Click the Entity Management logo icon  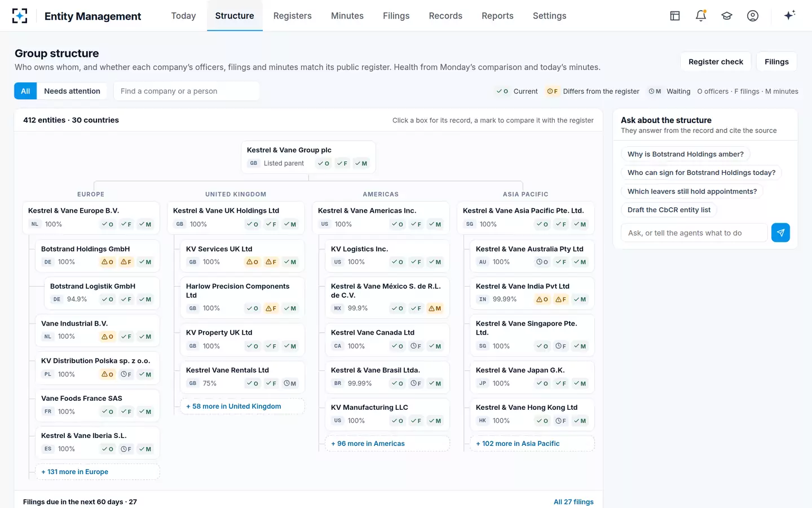coord(20,16)
